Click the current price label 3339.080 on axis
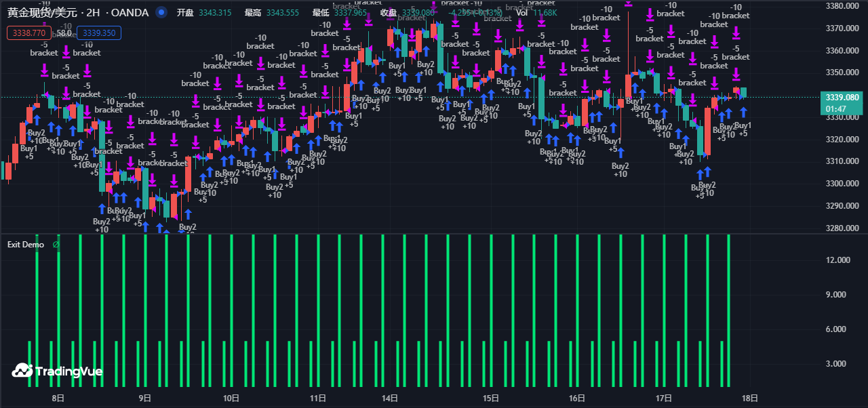The width and height of the screenshot is (868, 408). pos(841,98)
